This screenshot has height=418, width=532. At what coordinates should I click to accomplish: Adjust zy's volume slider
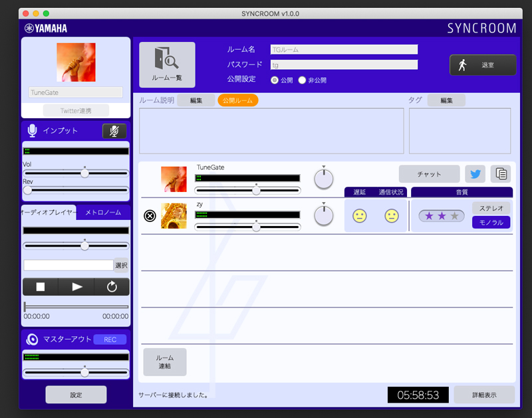[x=247, y=227]
